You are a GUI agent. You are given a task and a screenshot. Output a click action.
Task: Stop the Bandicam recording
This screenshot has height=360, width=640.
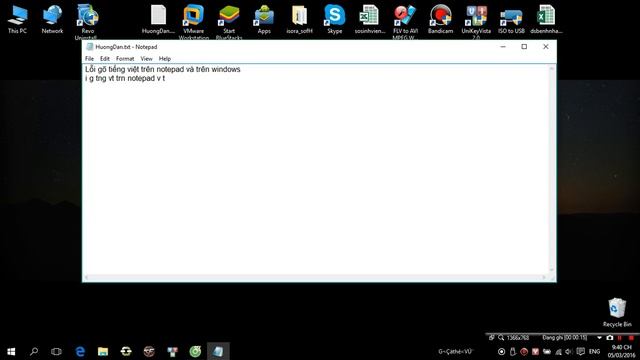631,338
